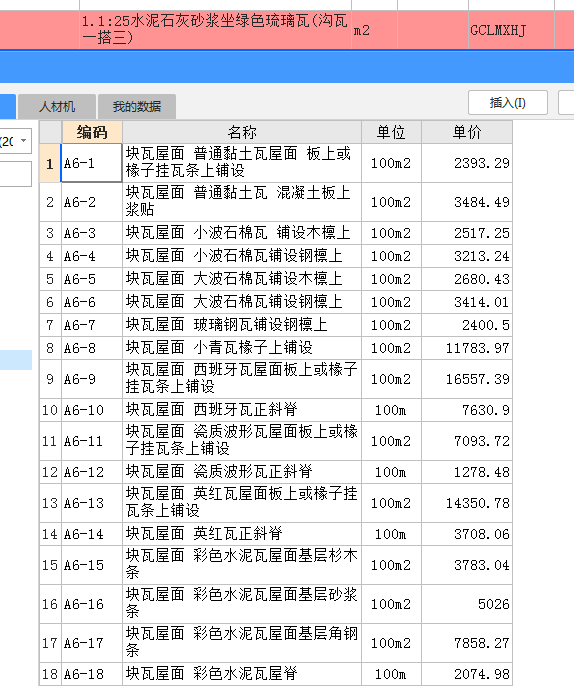574x686 pixels.
Task: Click name 彩色水泥瓦屋面基层砂浆条
Action: (x=242, y=604)
